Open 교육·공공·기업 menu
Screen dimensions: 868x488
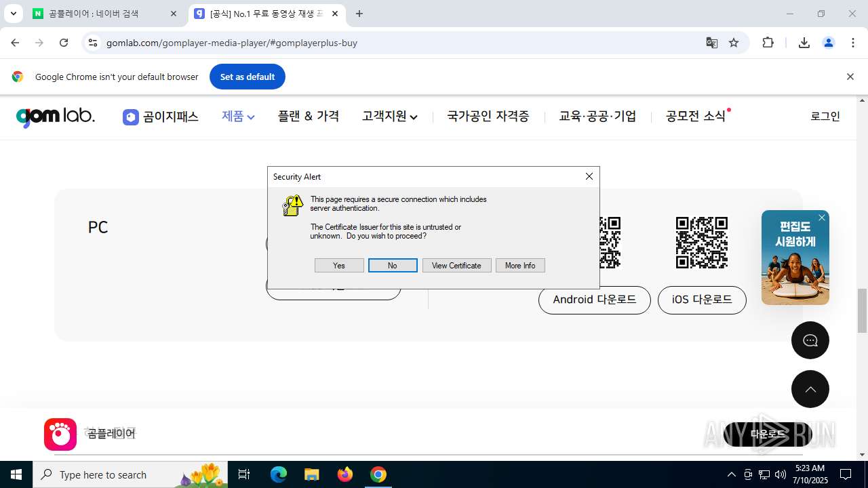597,117
